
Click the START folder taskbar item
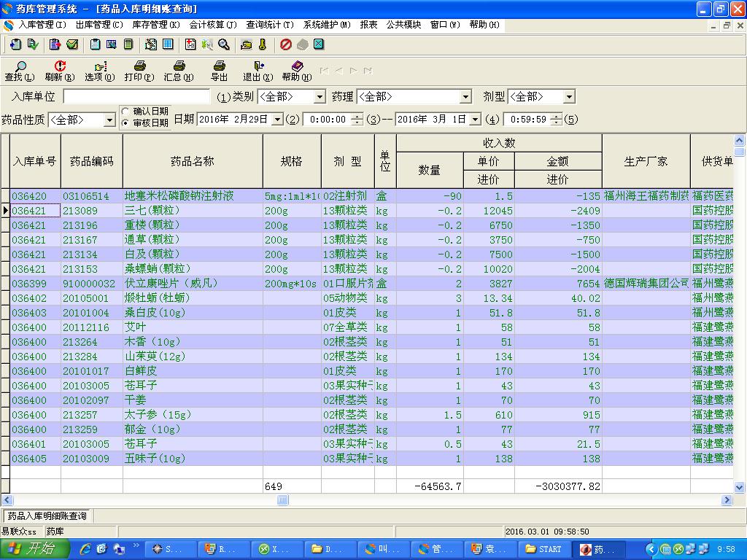pos(543,549)
